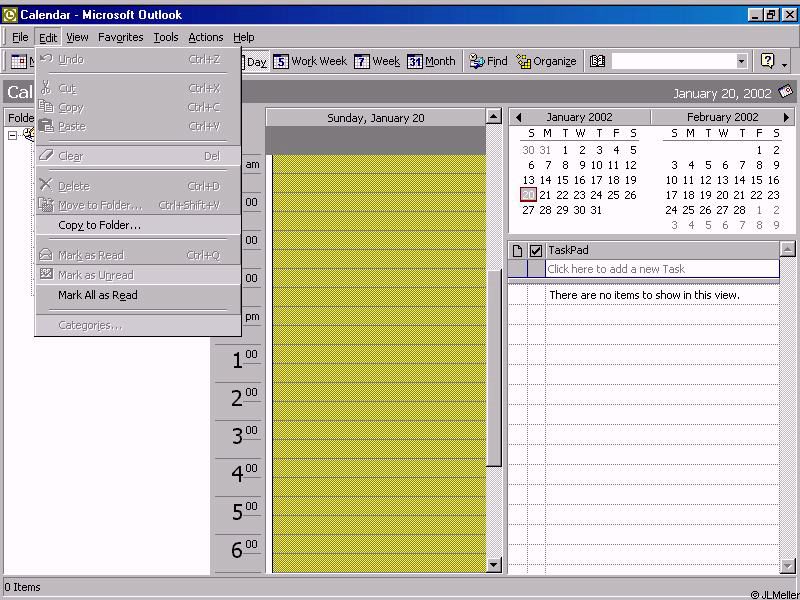Click the Address Book icon
Viewport: 800px width, 600px height.
[x=597, y=61]
